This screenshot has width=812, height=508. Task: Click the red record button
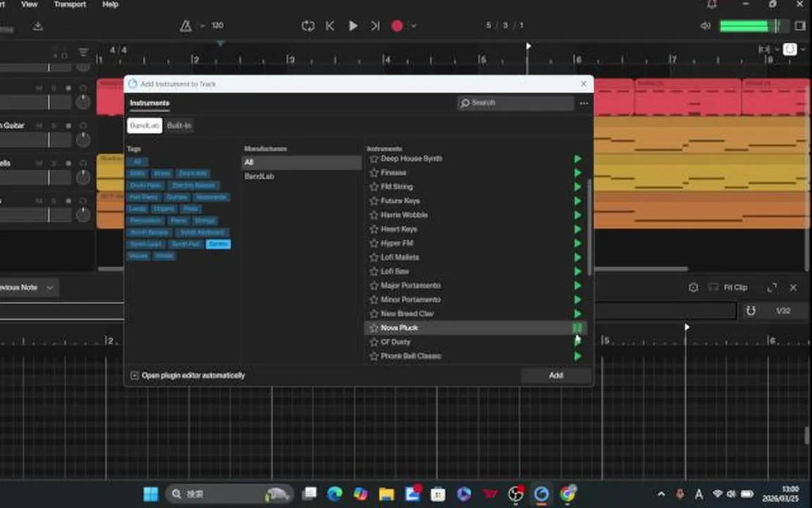coord(397,26)
